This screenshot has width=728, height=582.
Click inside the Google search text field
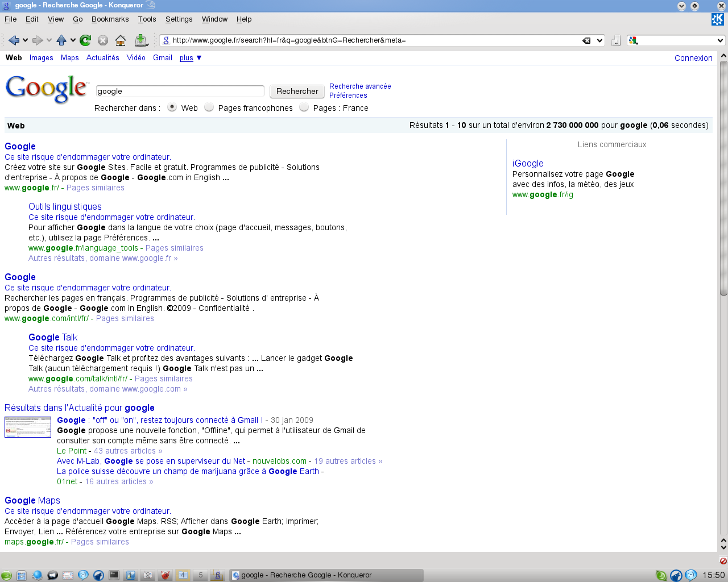coord(180,91)
